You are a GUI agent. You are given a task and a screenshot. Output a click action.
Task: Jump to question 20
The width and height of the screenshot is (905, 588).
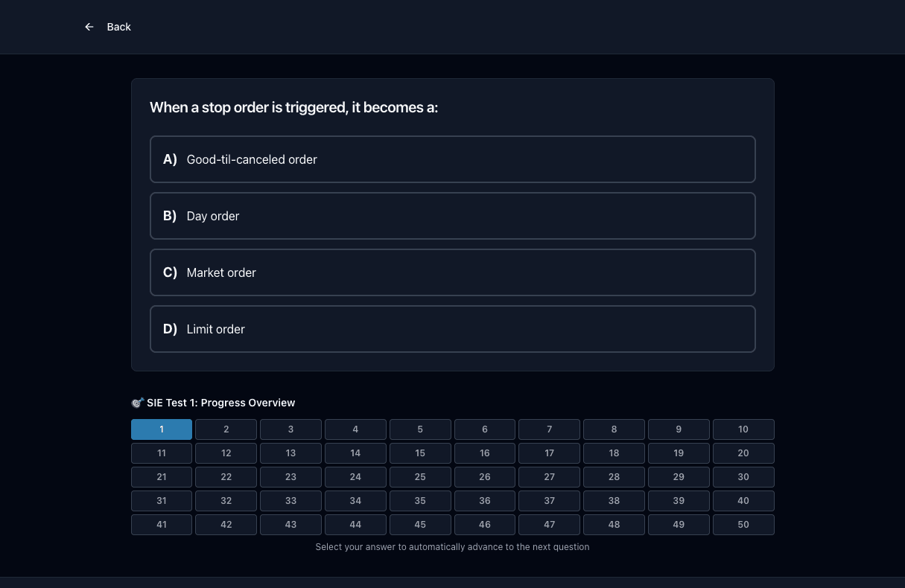click(743, 453)
